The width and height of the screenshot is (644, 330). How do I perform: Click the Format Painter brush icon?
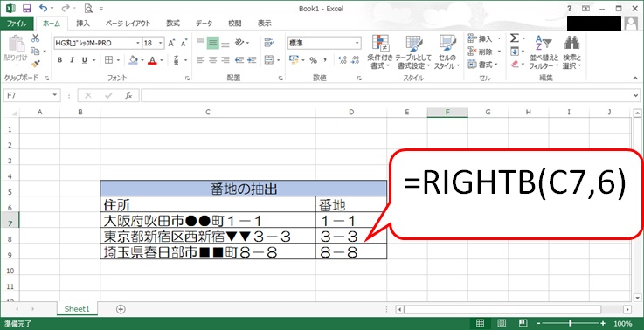35,63
